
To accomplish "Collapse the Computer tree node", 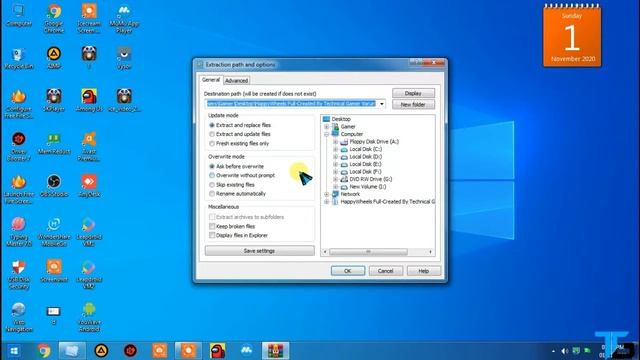I will (327, 134).
